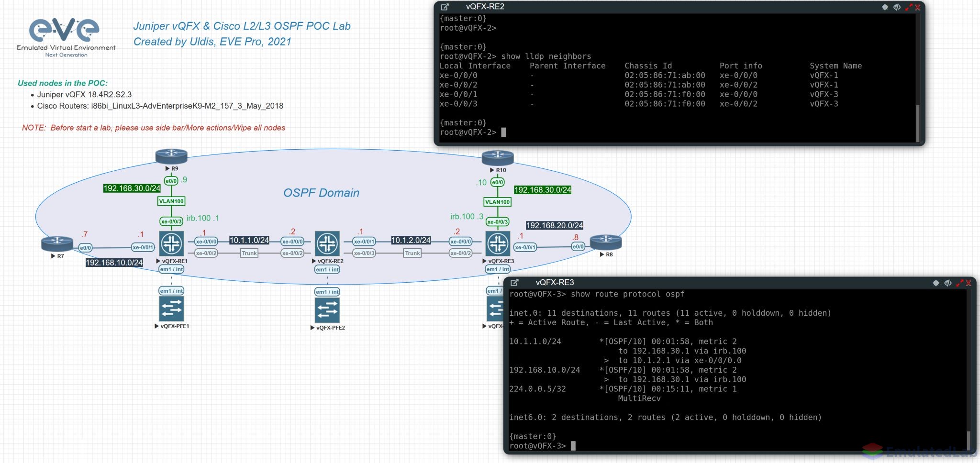This screenshot has width=980, height=463.
Task: Click VLAN100 label below R9
Action: click(171, 201)
